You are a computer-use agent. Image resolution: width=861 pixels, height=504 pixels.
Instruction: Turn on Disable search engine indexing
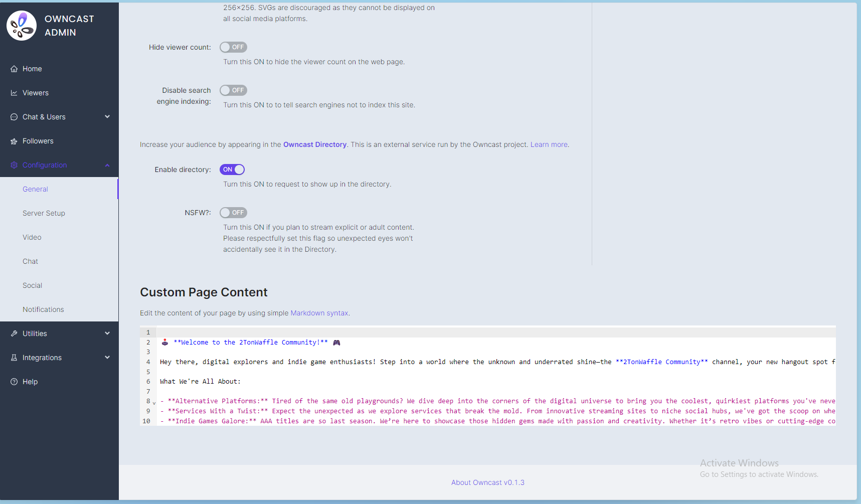coord(233,90)
